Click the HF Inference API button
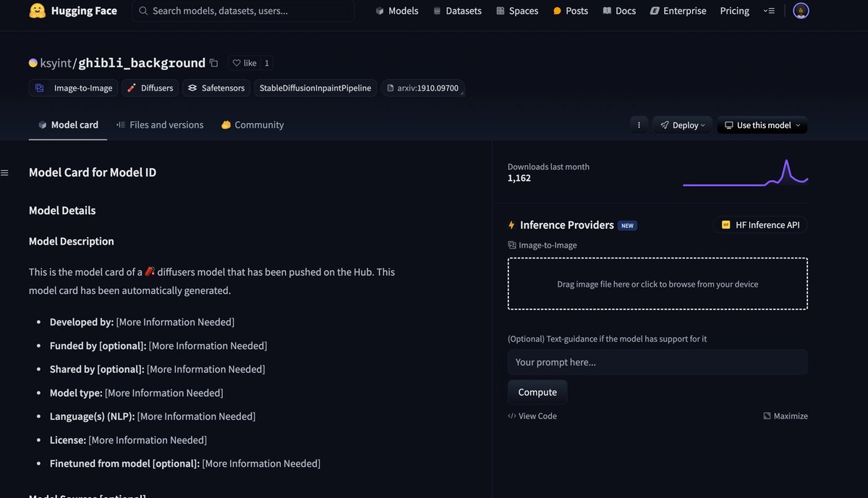The width and height of the screenshot is (868, 498). coord(760,225)
